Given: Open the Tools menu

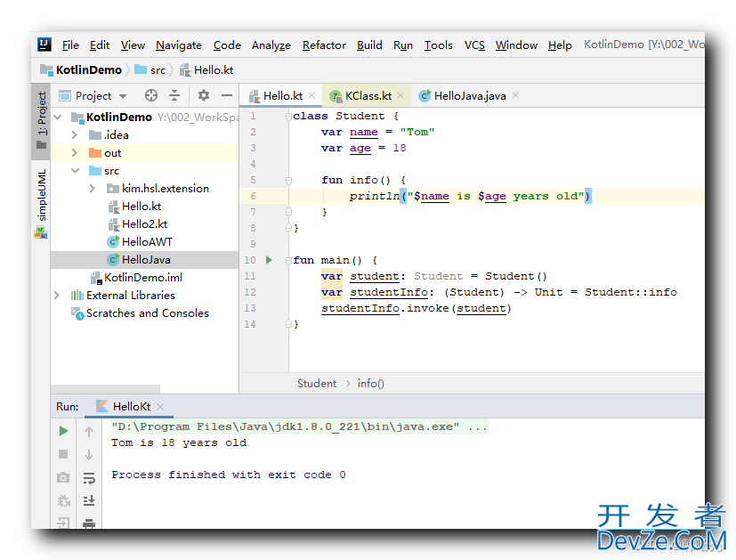Looking at the screenshot, I should 439,45.
